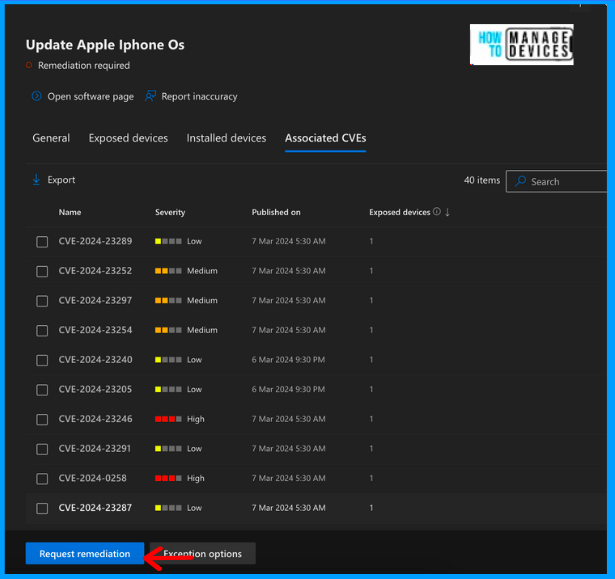Viewport: 615px width, 579px height.
Task: Click the Low severity bar for CVE-2024-23289
Action: point(168,241)
